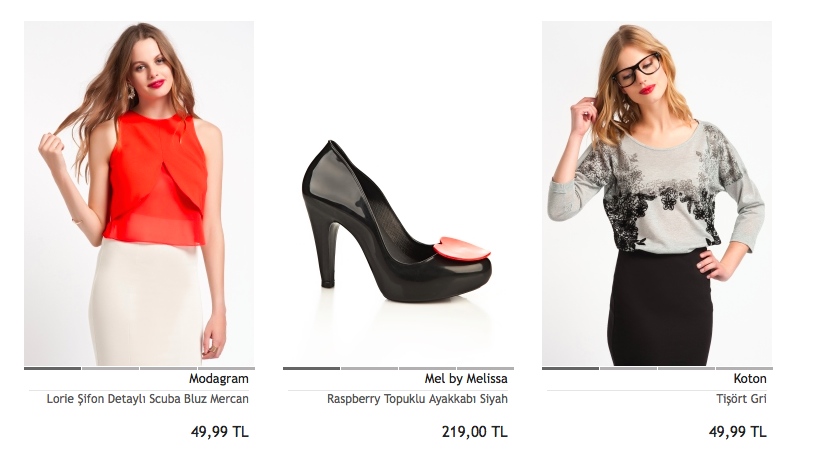Viewport: 820px width, 457px height.
Task: Select second image indicator under Koton t-shirt
Action: 628,368
